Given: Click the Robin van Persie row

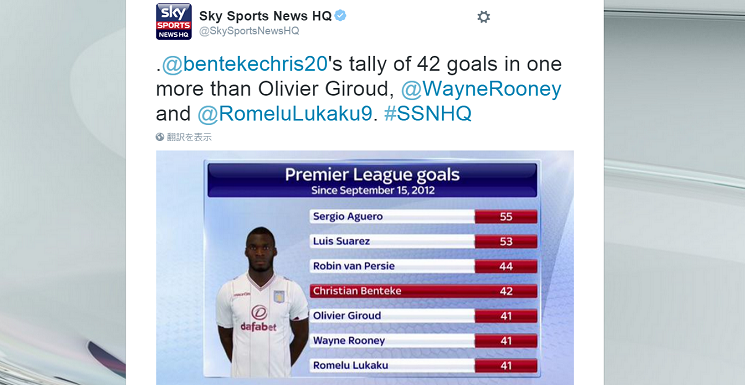Looking at the screenshot, I should tap(423, 266).
